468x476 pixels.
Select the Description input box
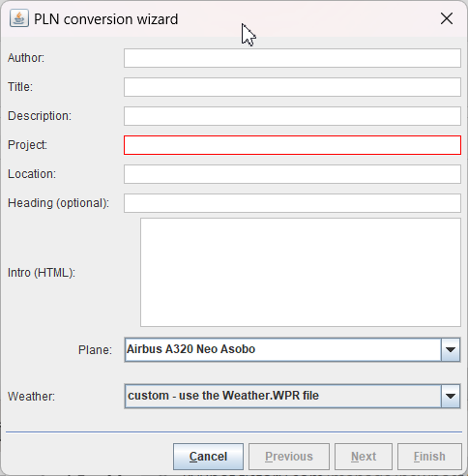292,116
